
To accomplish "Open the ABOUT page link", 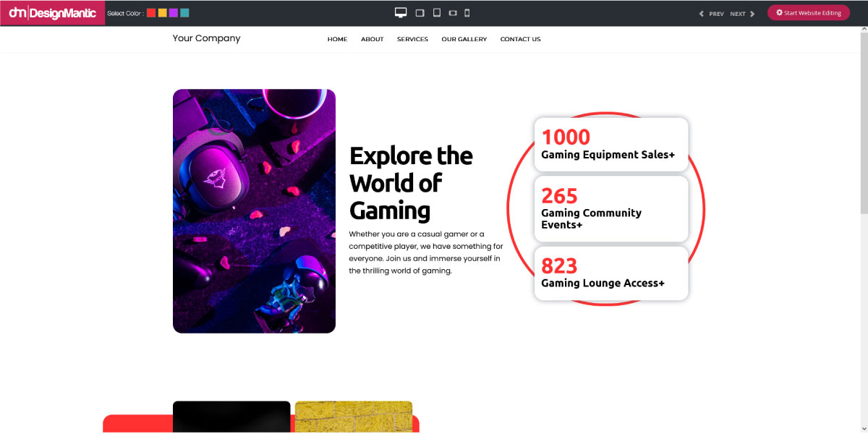I will (373, 39).
